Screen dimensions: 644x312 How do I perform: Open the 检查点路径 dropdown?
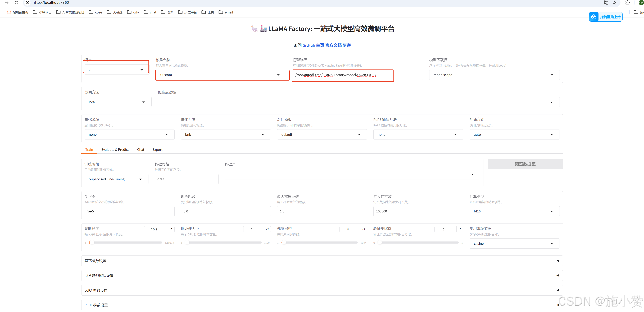[359, 102]
